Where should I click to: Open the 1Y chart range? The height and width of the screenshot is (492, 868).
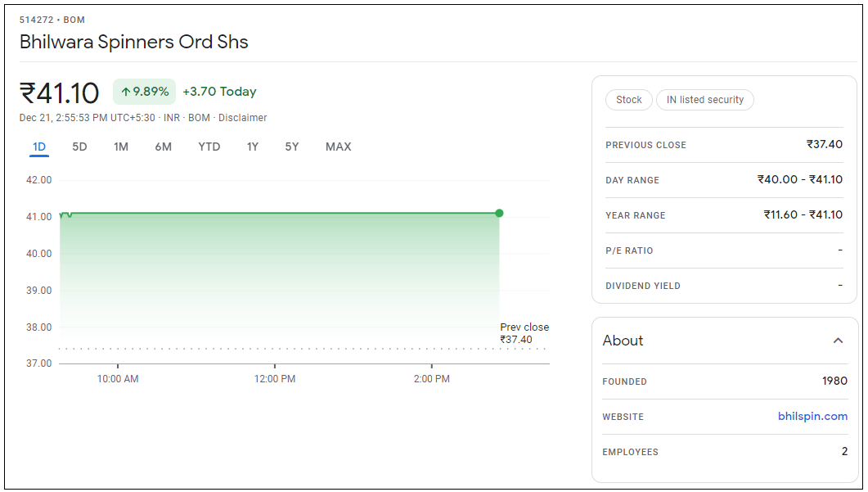pyautogui.click(x=253, y=147)
